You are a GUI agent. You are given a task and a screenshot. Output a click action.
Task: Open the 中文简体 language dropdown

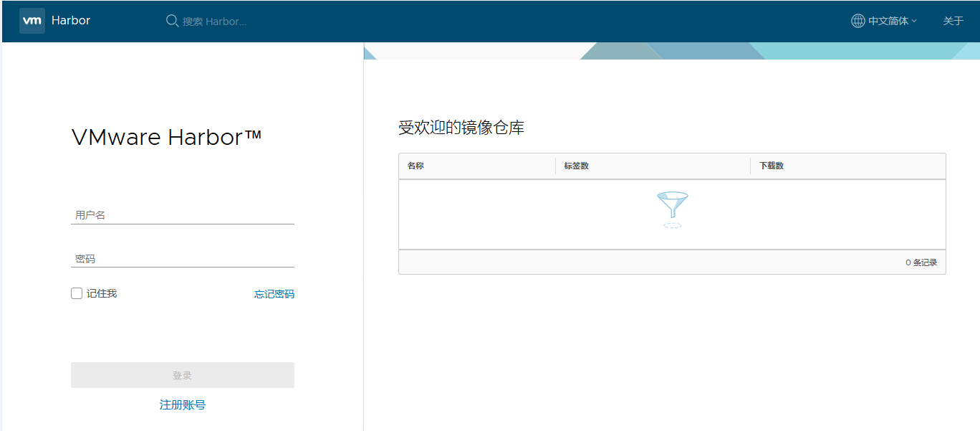coord(885,21)
